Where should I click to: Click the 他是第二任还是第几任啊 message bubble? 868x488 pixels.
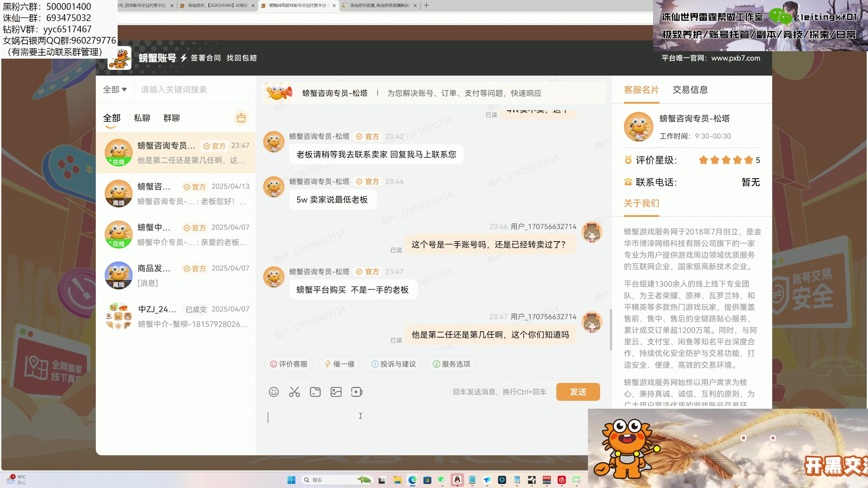coord(490,335)
